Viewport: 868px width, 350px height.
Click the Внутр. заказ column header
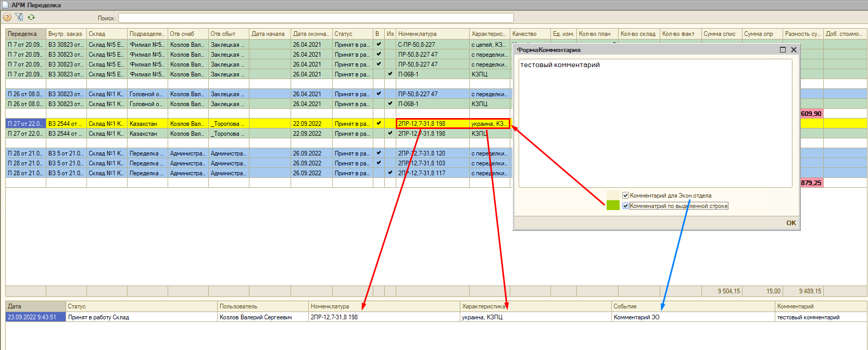pyautogui.click(x=66, y=34)
